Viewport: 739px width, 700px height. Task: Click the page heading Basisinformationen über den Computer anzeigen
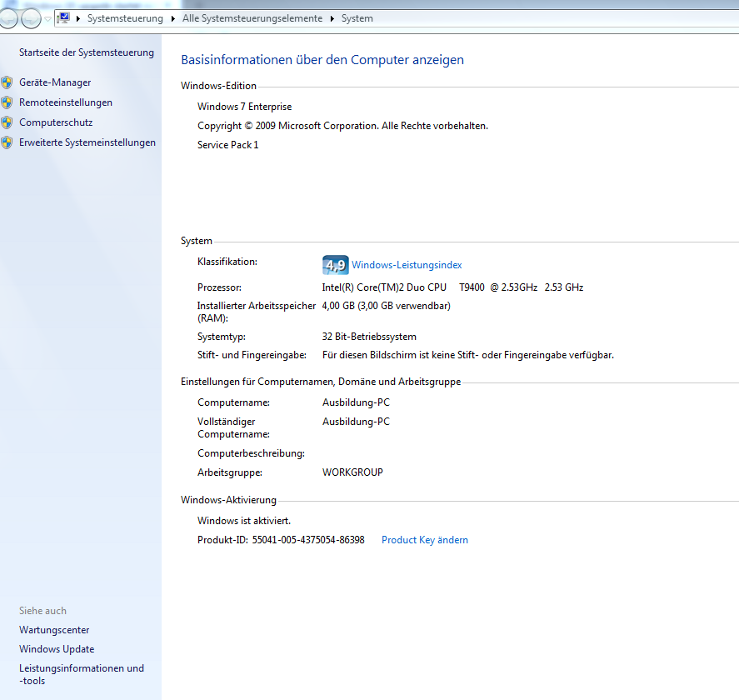pos(322,60)
